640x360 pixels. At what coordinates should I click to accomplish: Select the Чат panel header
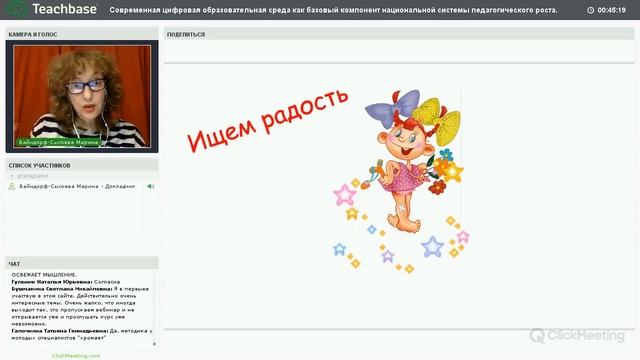tap(82, 264)
